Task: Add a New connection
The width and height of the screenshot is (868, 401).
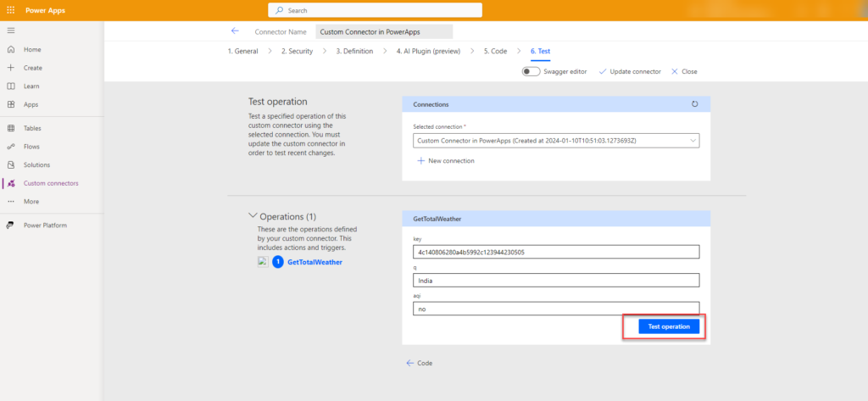Action: tap(446, 160)
